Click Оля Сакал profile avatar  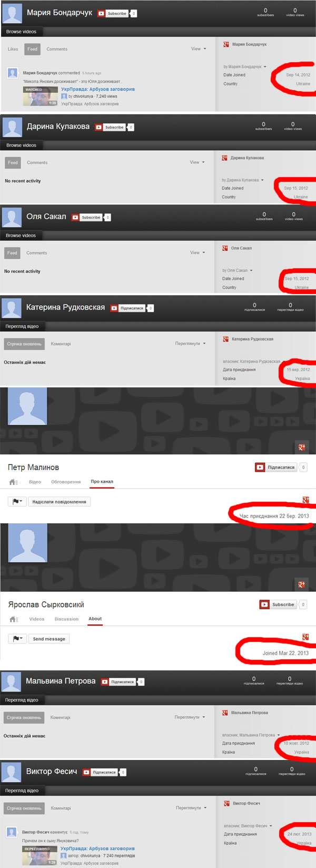point(12,217)
